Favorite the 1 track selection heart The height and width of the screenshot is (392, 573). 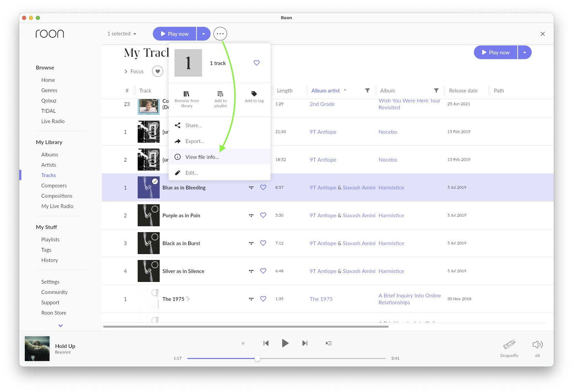click(257, 63)
